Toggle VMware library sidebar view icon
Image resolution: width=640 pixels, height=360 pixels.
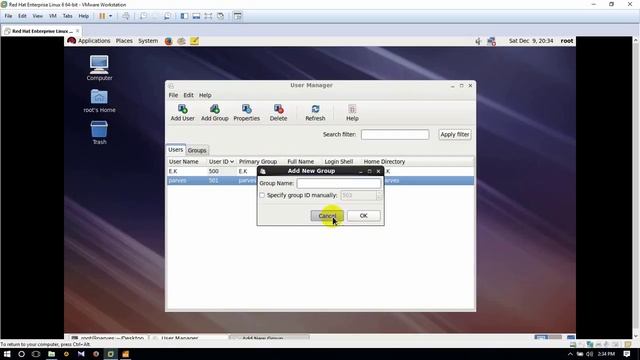tap(184, 16)
